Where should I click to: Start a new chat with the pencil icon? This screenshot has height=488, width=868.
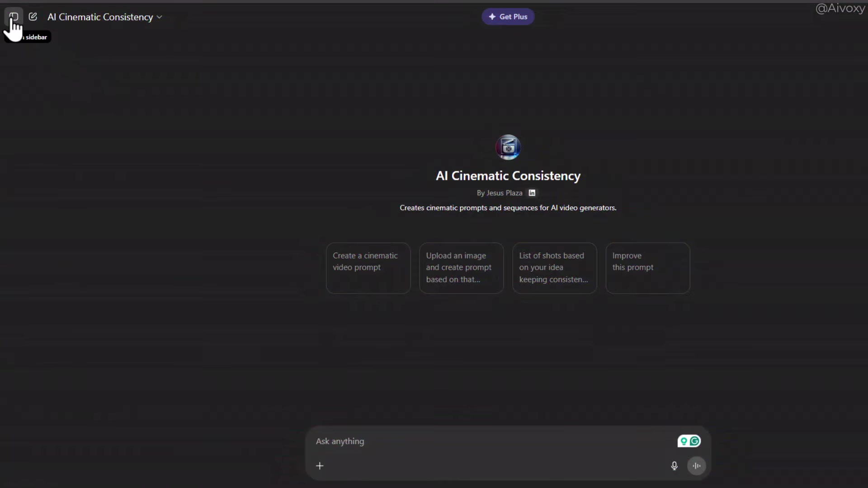33,17
